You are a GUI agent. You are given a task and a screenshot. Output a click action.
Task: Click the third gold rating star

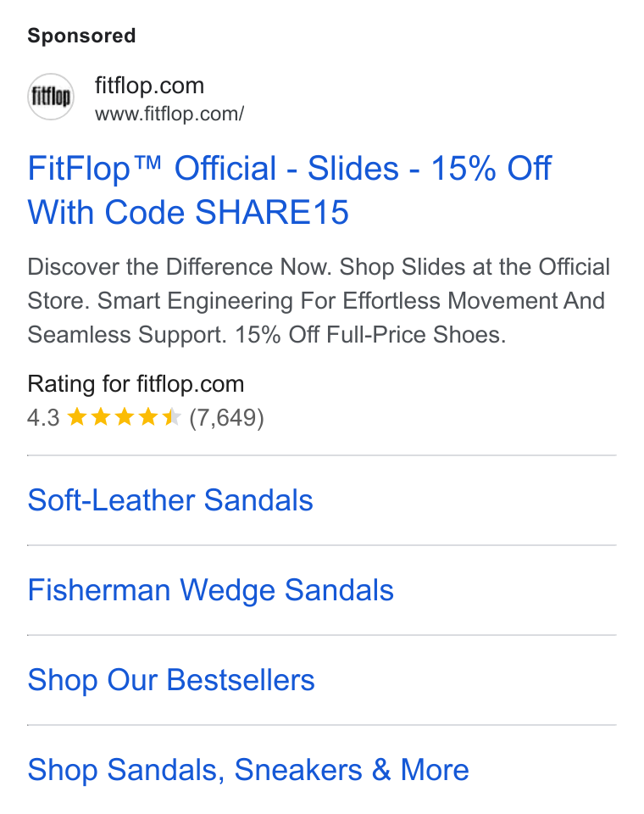[125, 417]
